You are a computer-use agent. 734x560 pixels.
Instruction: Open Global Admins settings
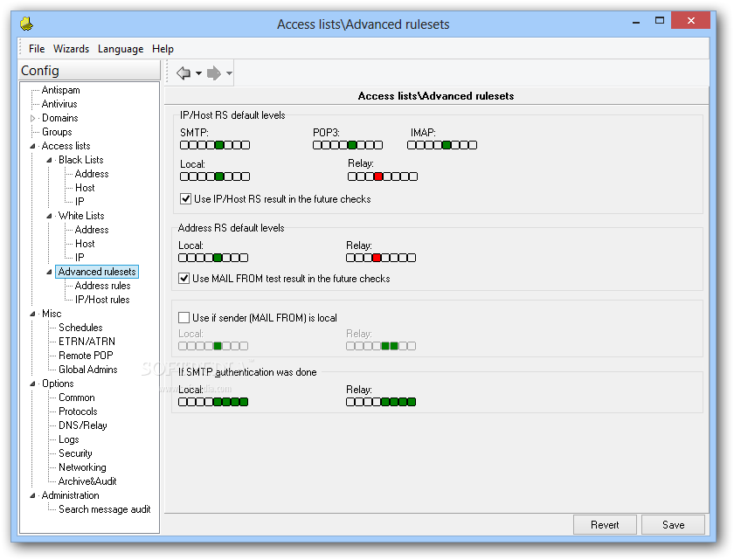tap(88, 370)
